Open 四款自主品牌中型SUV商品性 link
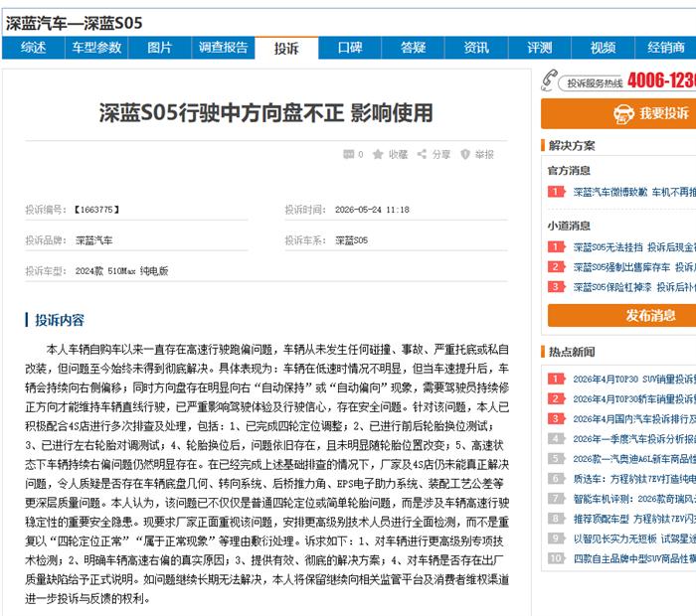Image resolution: width=696 pixels, height=616 pixels. pyautogui.click(x=634, y=558)
